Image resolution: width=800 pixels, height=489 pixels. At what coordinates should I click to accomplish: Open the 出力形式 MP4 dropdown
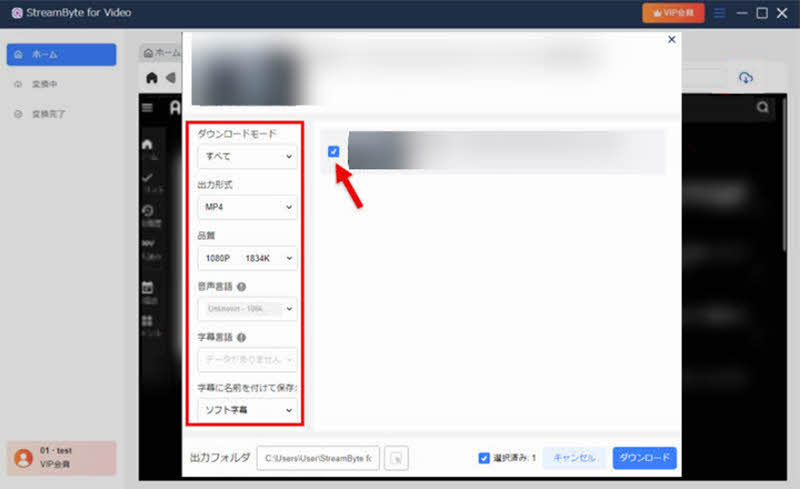[249, 207]
